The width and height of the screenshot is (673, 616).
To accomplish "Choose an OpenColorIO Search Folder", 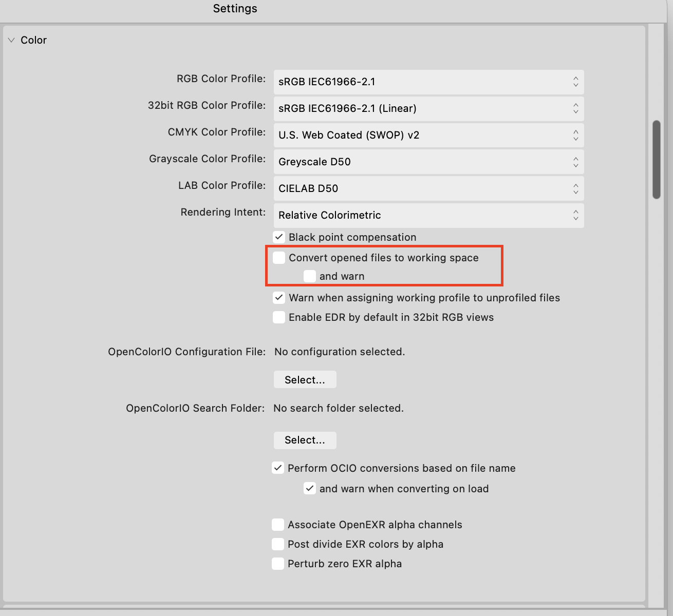I will (x=305, y=440).
